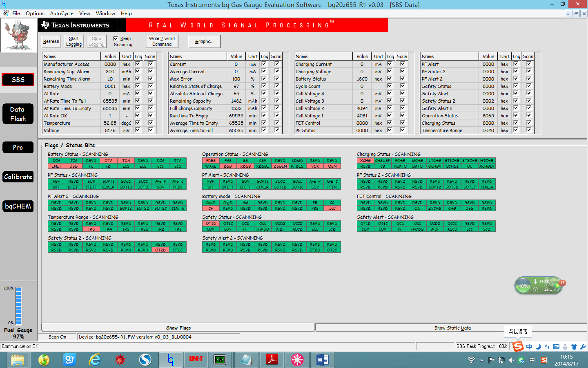Toggle Scan checkbox for Voltage row
588x368 pixels.
coord(151,130)
